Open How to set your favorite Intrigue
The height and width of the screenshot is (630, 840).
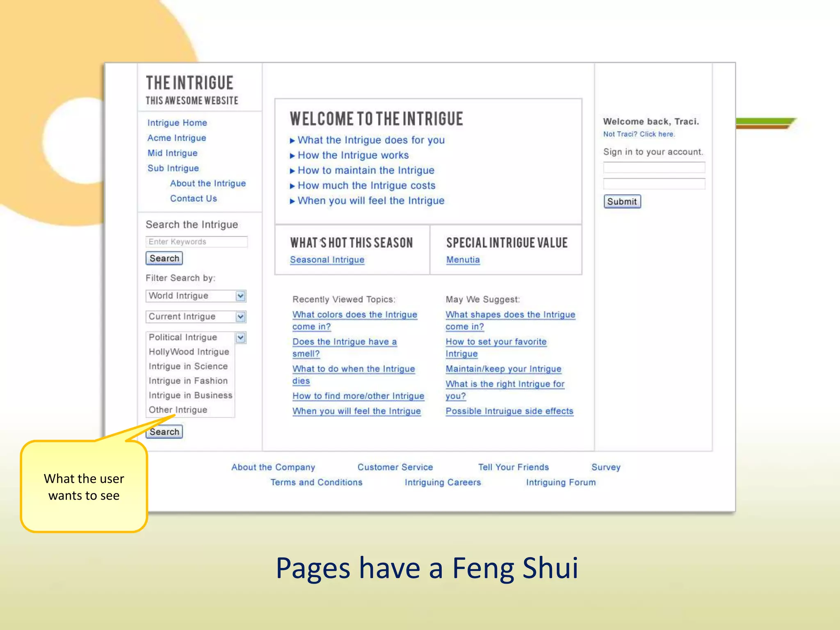[x=496, y=347]
